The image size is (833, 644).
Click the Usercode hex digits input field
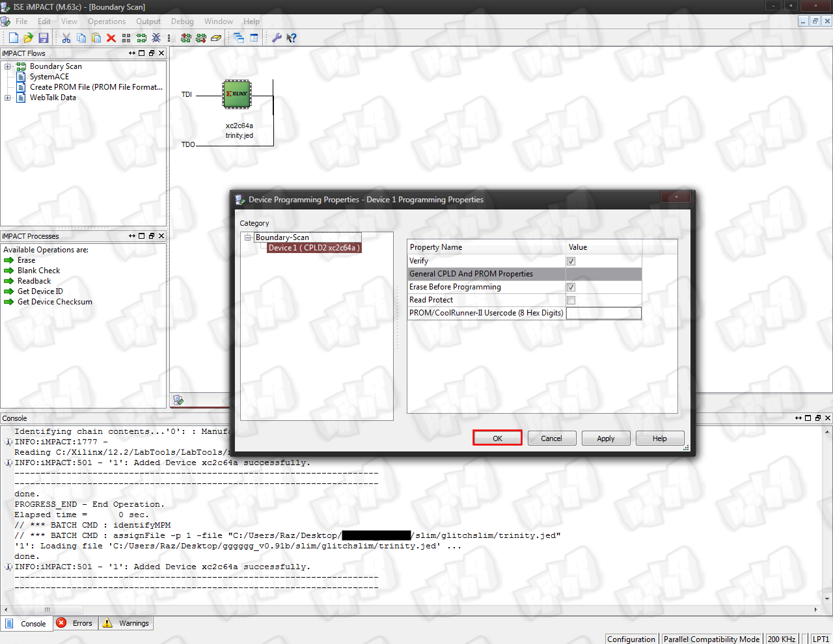[x=603, y=313]
